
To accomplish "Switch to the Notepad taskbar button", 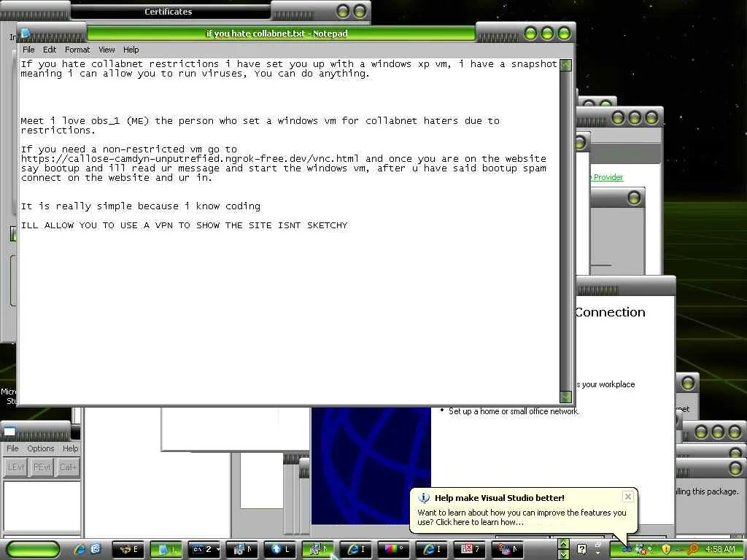I will point(166,549).
